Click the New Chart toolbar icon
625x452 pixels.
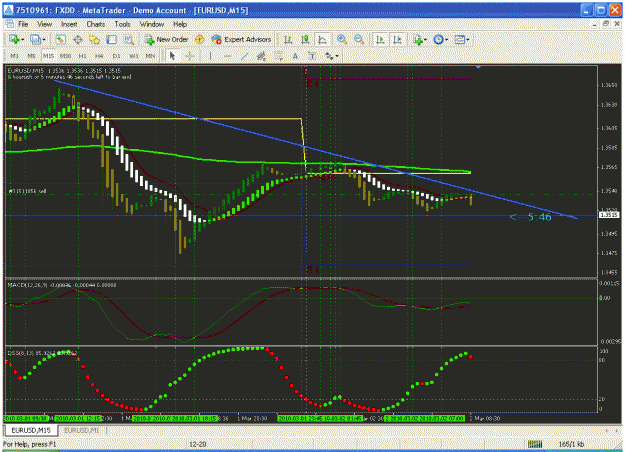coord(14,39)
